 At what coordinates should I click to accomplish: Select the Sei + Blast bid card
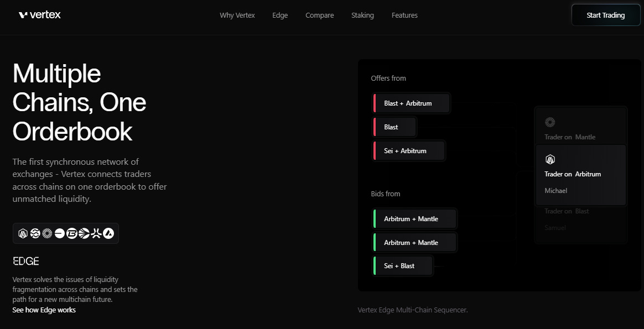coord(403,266)
